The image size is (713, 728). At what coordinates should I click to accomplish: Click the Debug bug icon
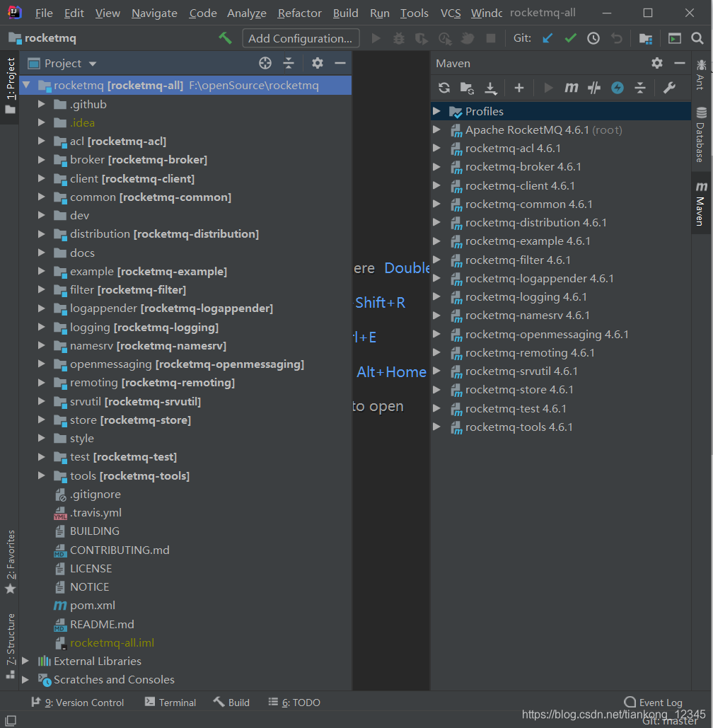pyautogui.click(x=399, y=38)
